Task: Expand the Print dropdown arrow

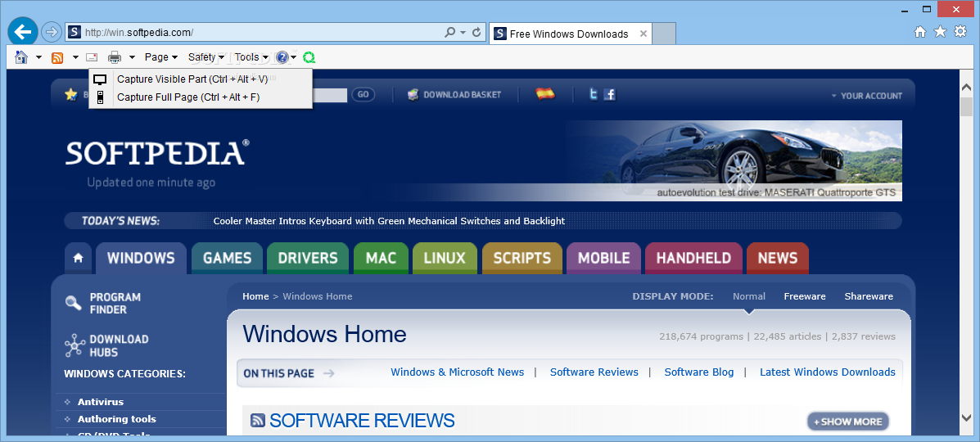Action: 133,57
